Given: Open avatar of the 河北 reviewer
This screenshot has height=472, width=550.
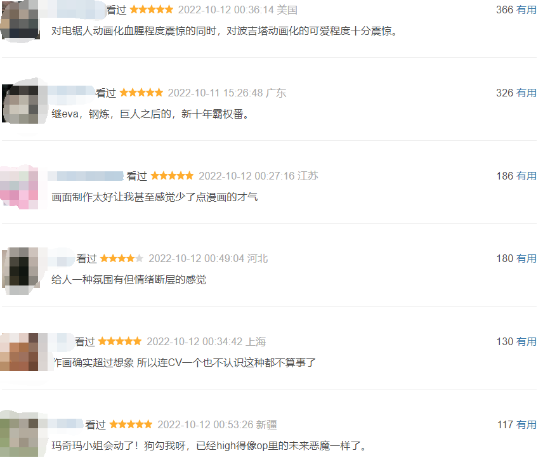Looking at the screenshot, I should [x=20, y=270].
